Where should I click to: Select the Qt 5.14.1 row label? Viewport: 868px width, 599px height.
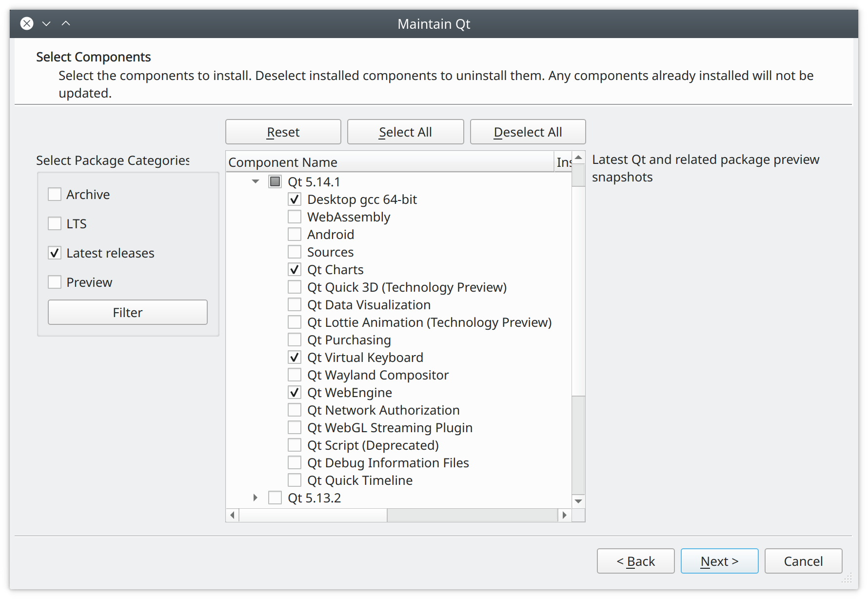pyautogui.click(x=314, y=181)
